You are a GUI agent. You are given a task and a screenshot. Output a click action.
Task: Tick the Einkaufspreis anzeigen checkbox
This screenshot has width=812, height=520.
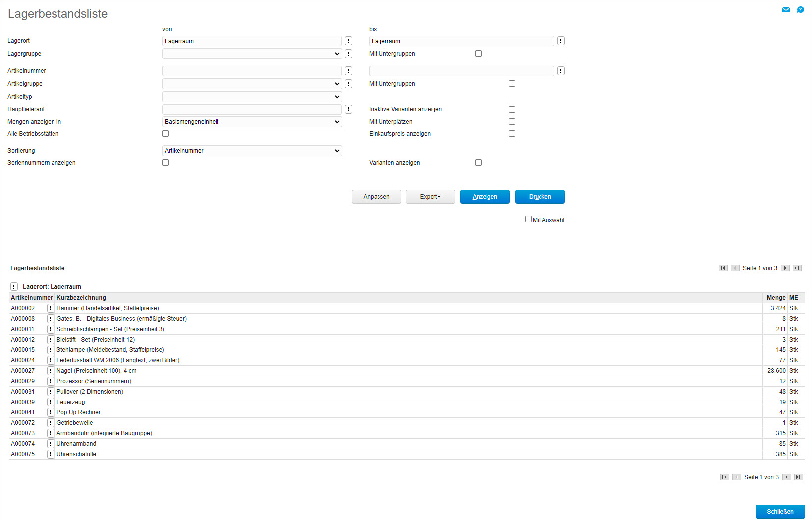(512, 134)
